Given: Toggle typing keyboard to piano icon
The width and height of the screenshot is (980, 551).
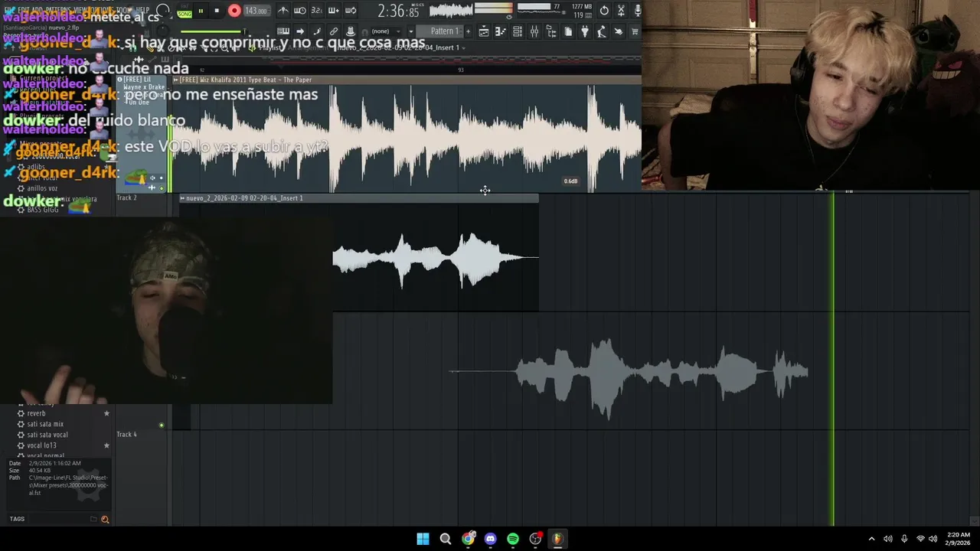Looking at the screenshot, I should [283, 31].
